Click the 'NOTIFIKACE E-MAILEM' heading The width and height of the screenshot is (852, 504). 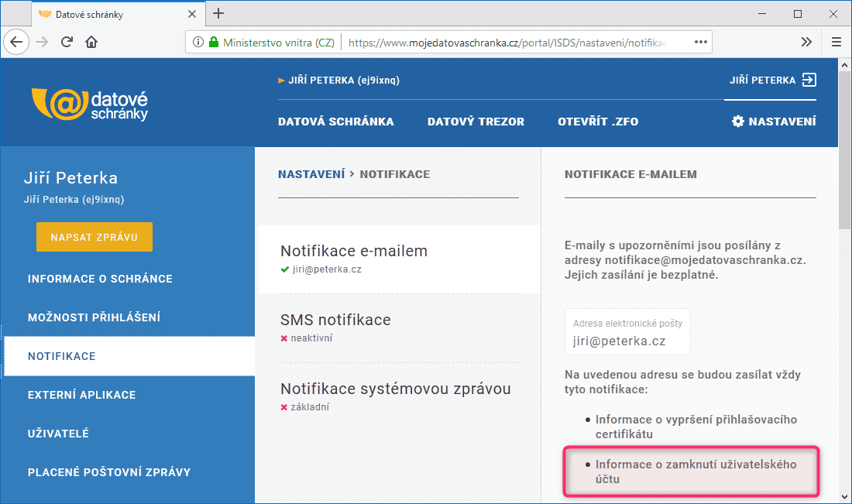(630, 173)
